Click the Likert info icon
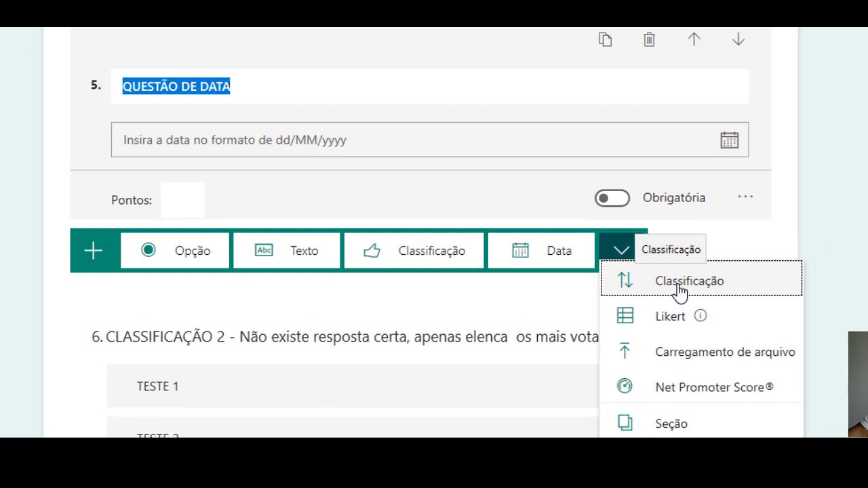Viewport: 868px width, 488px height. (701, 315)
